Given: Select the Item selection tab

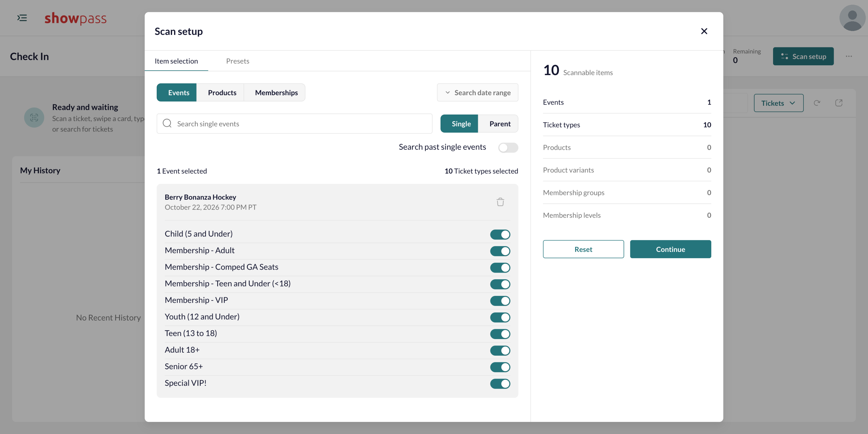Looking at the screenshot, I should tap(176, 61).
